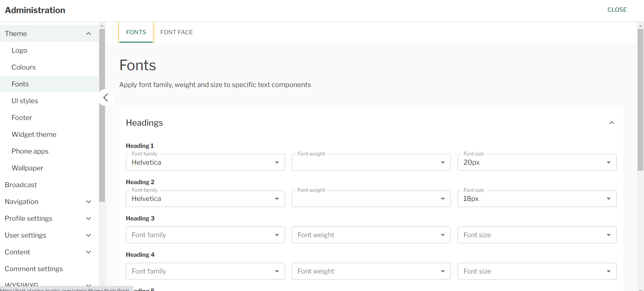This screenshot has height=291, width=644.
Task: Click the main page vertical scrollbar
Action: click(640, 101)
